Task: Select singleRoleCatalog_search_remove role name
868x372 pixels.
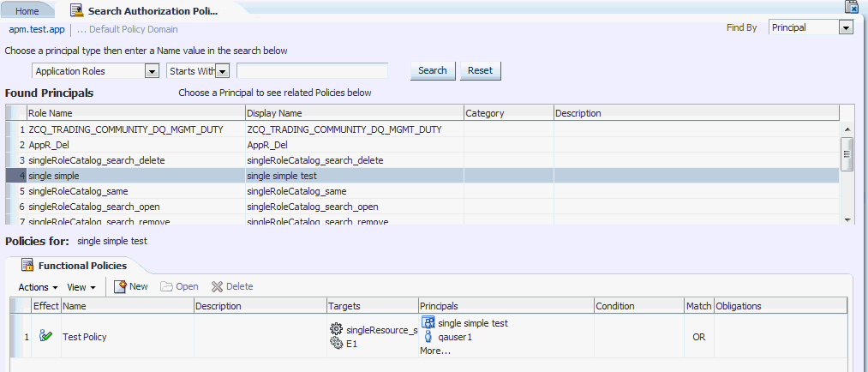Action: pos(99,221)
